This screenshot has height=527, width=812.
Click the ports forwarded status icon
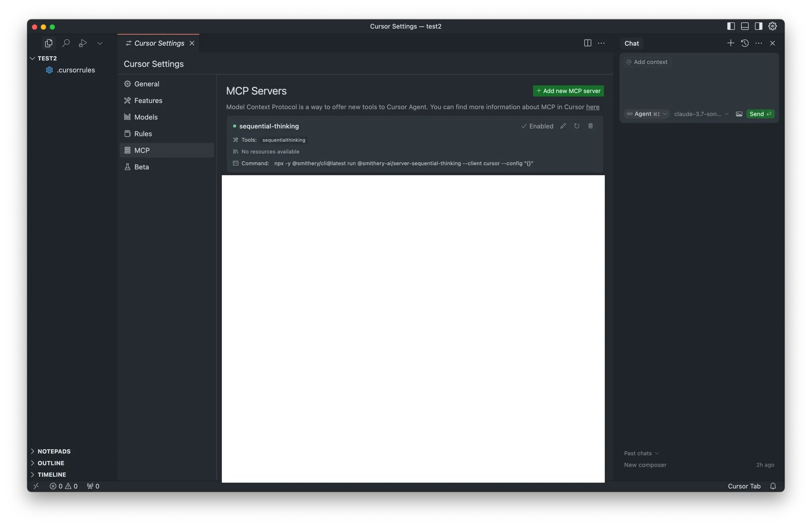pyautogui.click(x=93, y=486)
